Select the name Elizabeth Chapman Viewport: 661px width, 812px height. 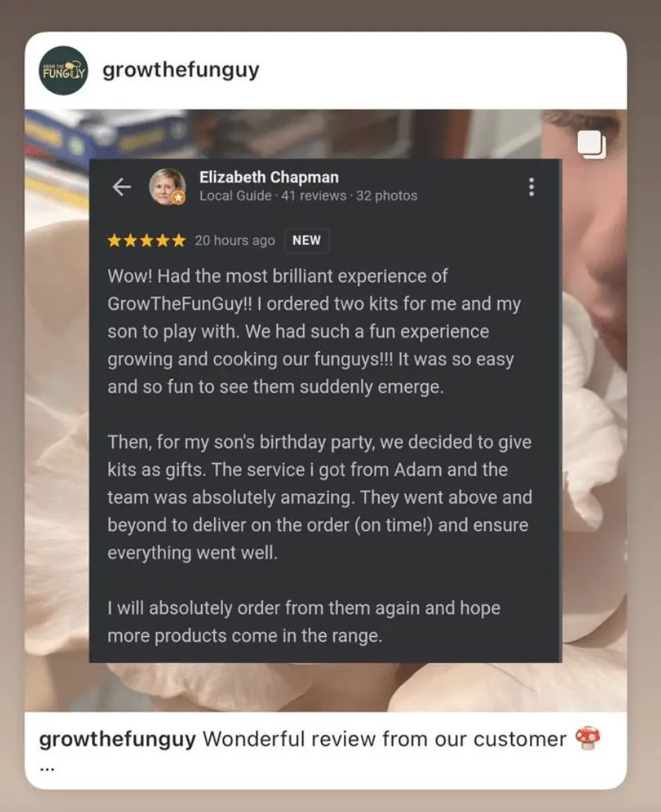point(269,177)
